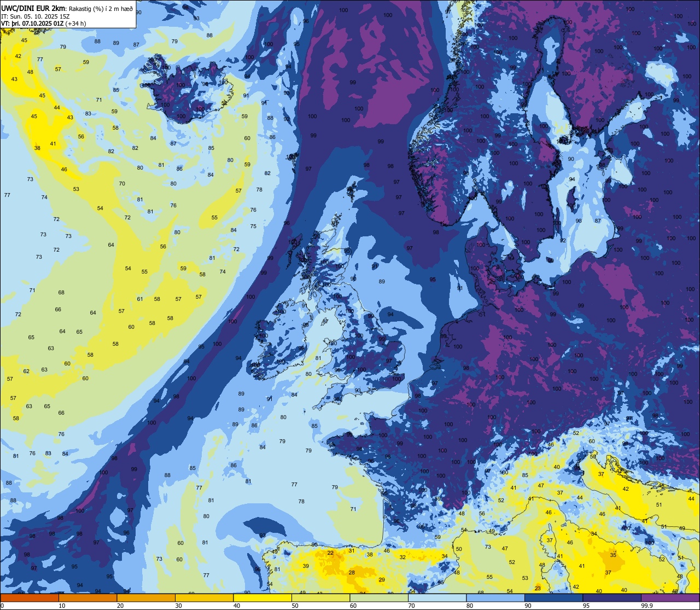The image size is (700, 610).
Task: Click the humidity value "35" over Italy
Action: click(613, 555)
